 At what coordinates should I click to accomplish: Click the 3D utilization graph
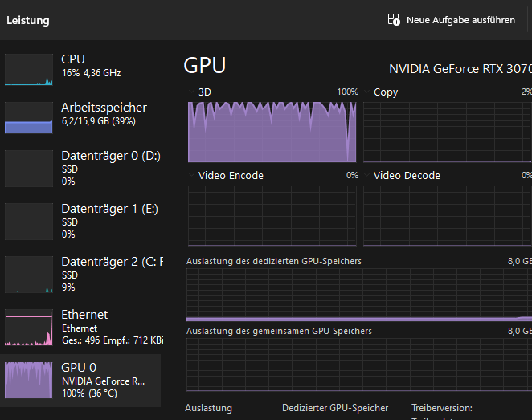(272, 131)
